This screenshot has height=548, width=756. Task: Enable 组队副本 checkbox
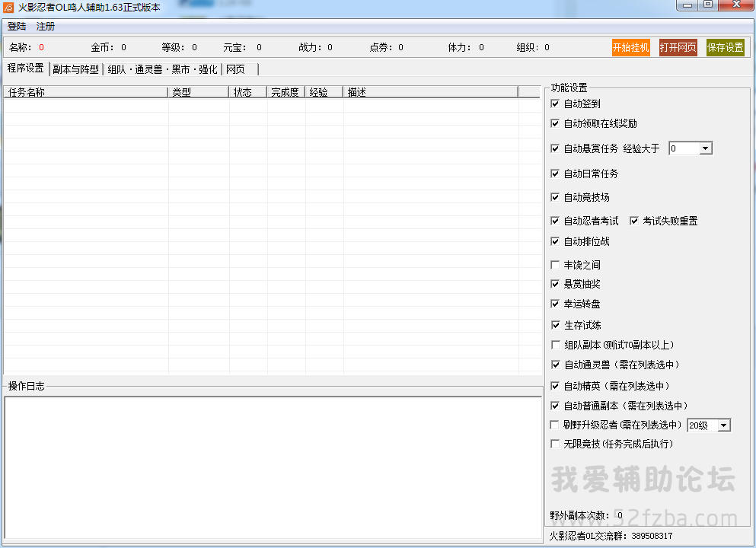(555, 345)
